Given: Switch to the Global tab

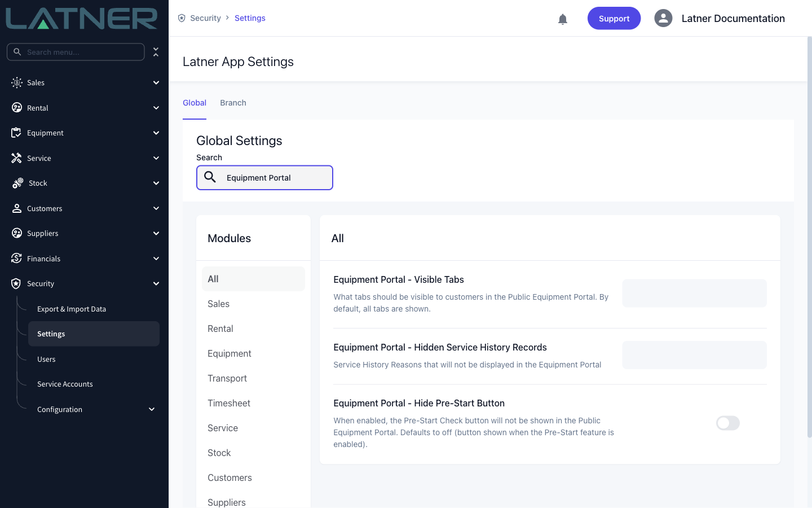Looking at the screenshot, I should point(195,103).
